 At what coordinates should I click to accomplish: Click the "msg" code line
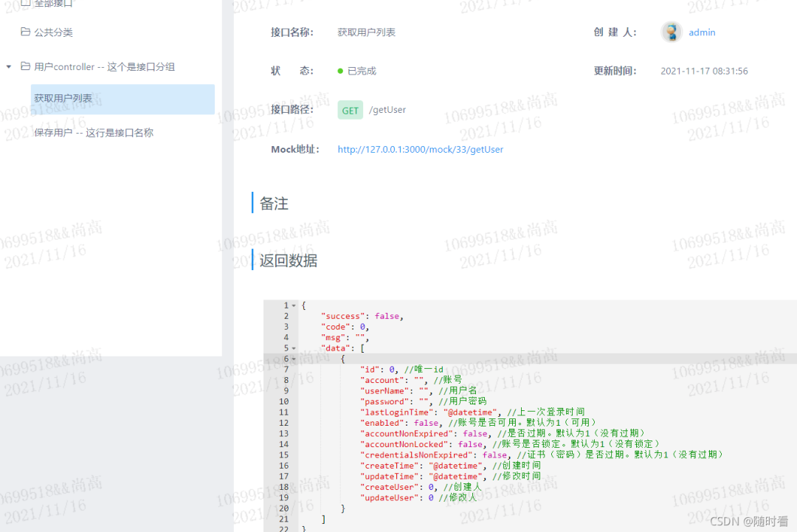(345, 337)
